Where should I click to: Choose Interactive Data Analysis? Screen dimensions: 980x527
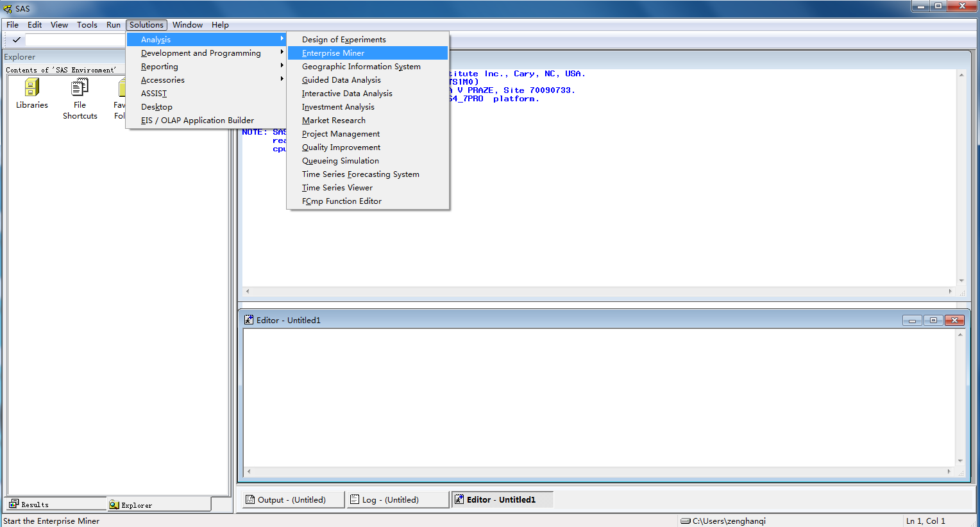(x=368, y=94)
